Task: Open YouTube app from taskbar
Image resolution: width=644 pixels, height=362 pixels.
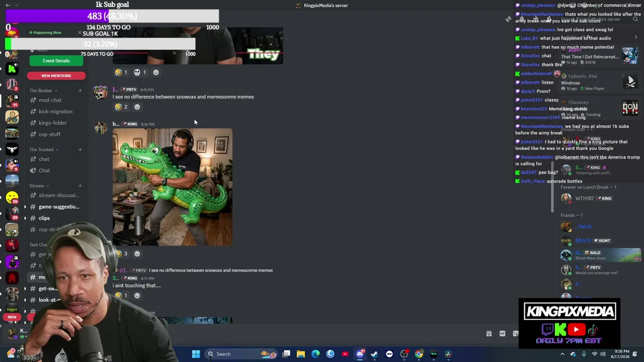Action: coord(345,354)
